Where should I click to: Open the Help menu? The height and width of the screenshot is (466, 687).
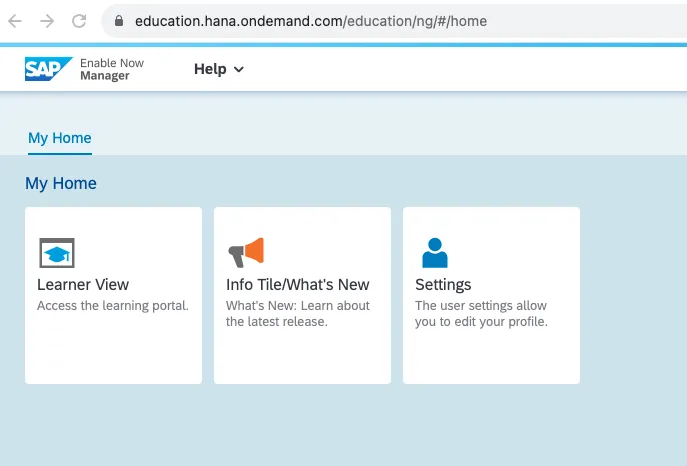[210, 69]
